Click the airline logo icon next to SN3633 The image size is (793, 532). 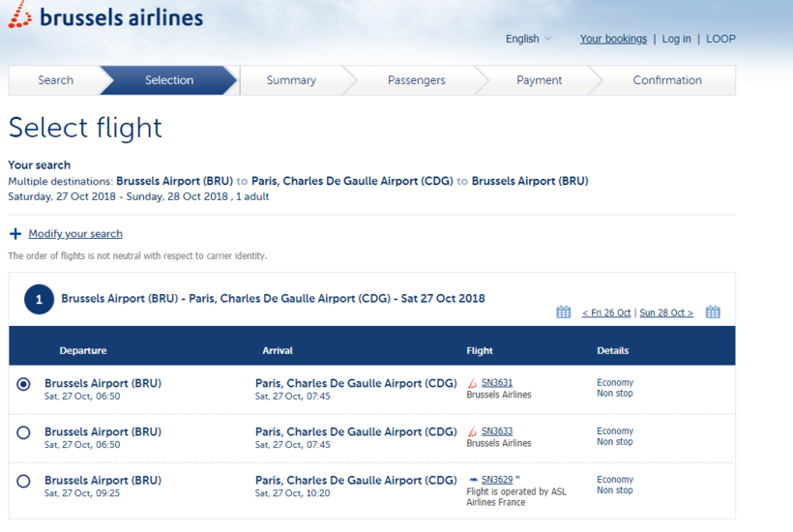pyautogui.click(x=473, y=432)
